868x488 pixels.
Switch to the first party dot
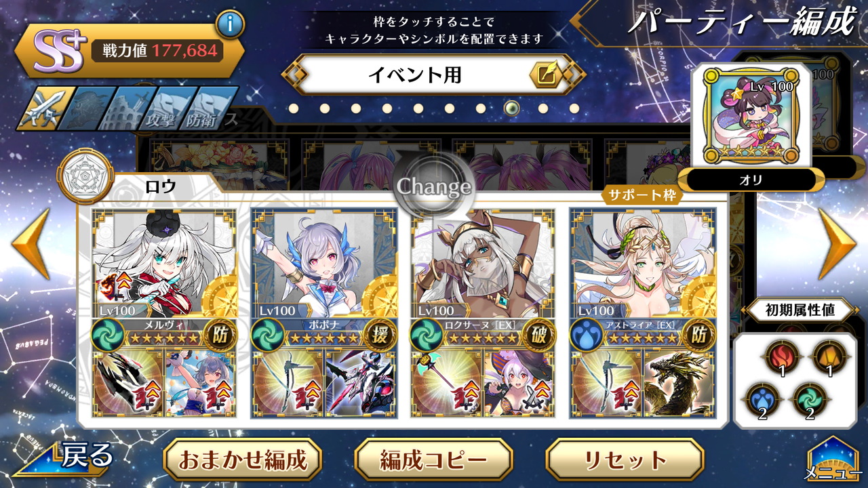pyautogui.click(x=293, y=108)
